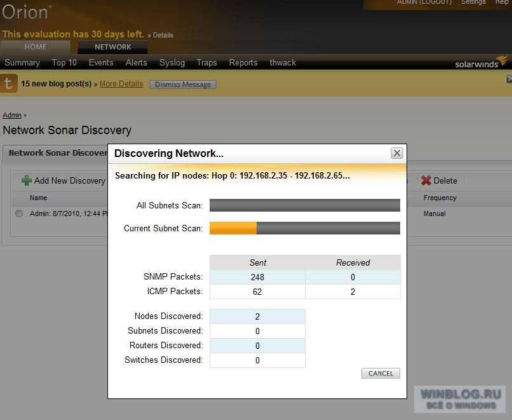This screenshot has height=420, width=512.
Task: Open Settings in the top bar
Action: 473,3
